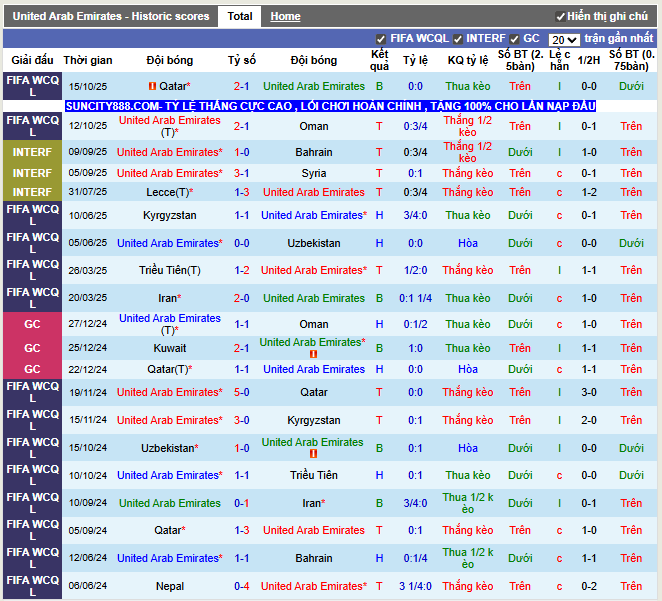Click Qatar(T) team on 22/12/24
The width and height of the screenshot is (662, 601).
click(169, 369)
